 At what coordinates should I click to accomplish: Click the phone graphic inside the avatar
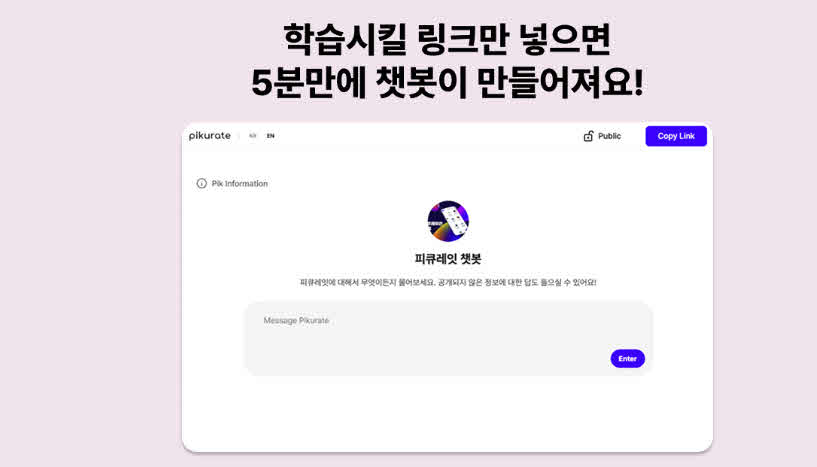tap(453, 220)
